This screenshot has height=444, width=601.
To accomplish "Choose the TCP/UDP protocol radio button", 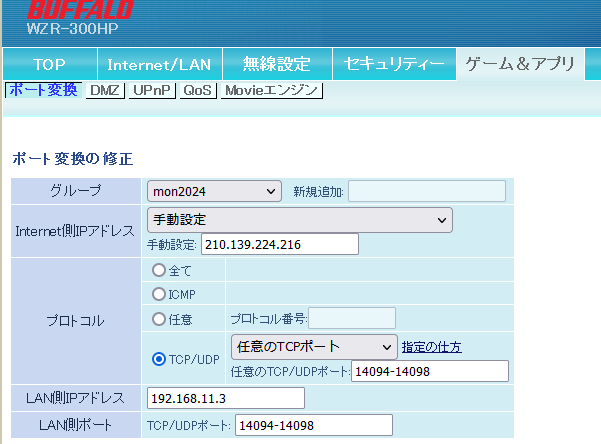I will coord(158,359).
